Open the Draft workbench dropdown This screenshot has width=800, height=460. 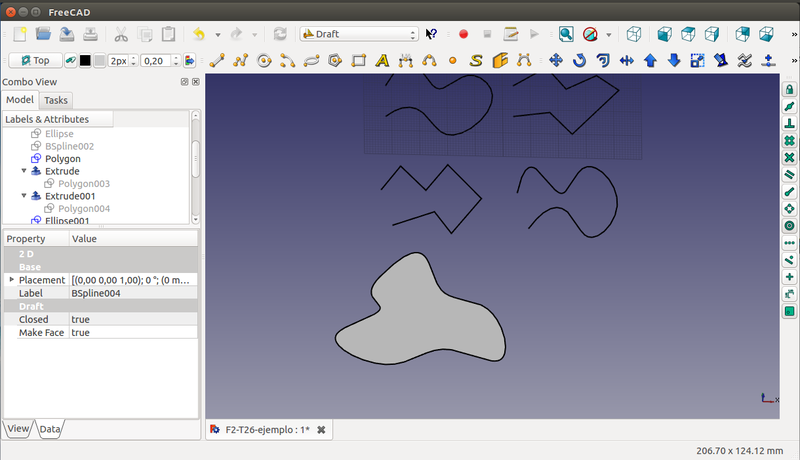[358, 34]
